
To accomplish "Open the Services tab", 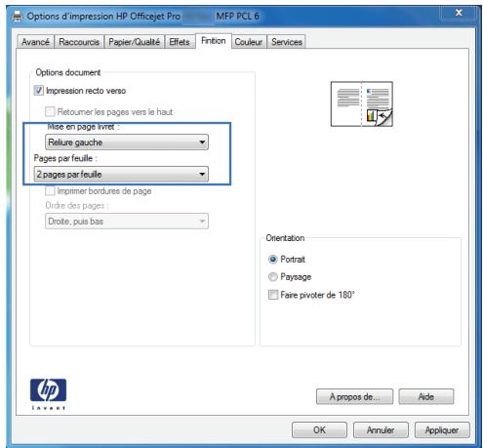I will [287, 42].
